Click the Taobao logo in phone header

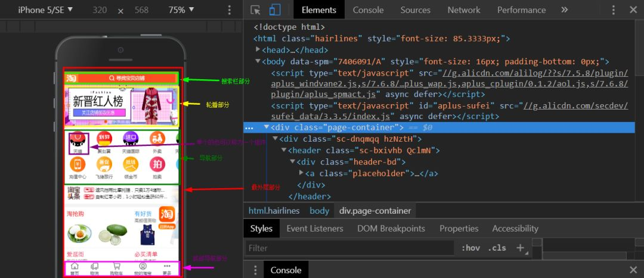72,78
